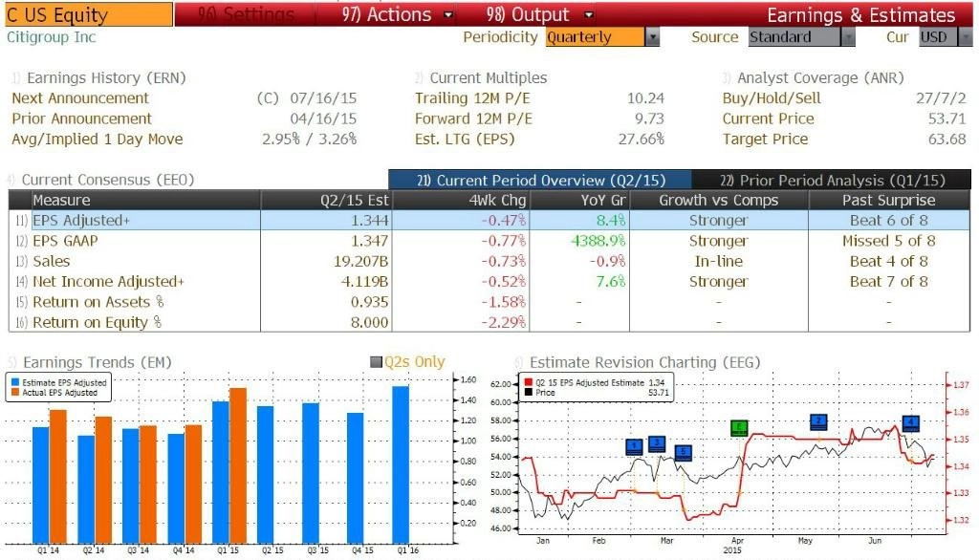979x560 pixels.
Task: Click blue event marker 4 on revision chart
Action: point(911,422)
